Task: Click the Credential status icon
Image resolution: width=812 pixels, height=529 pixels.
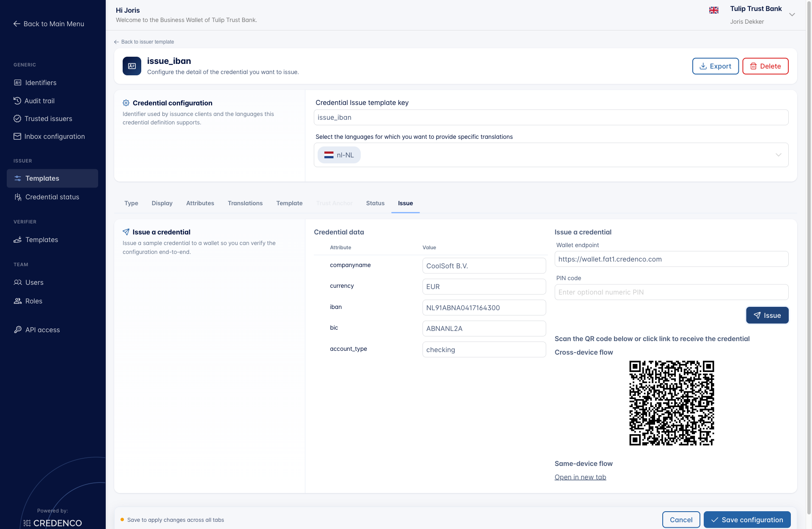Action: [18, 197]
